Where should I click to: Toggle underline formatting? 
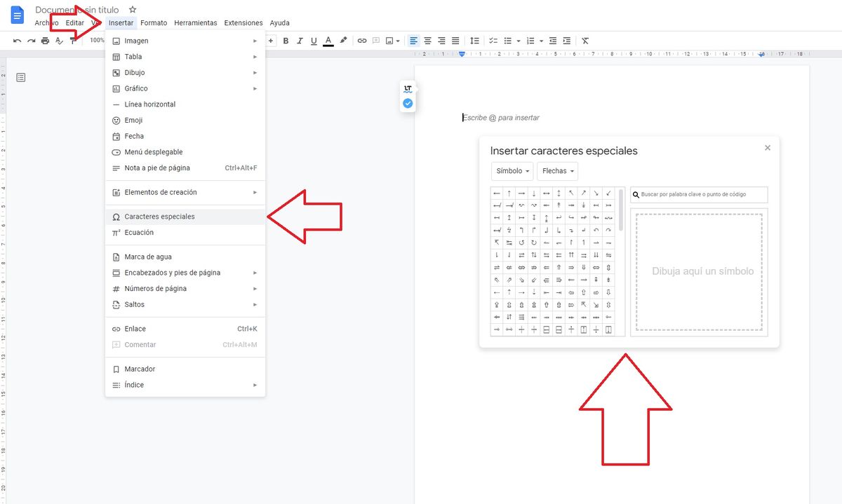(x=314, y=40)
